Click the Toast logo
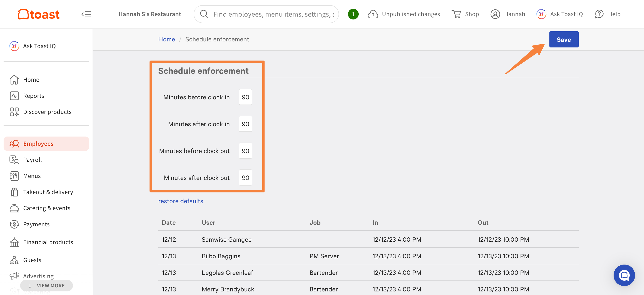The width and height of the screenshot is (644, 295). 39,14
